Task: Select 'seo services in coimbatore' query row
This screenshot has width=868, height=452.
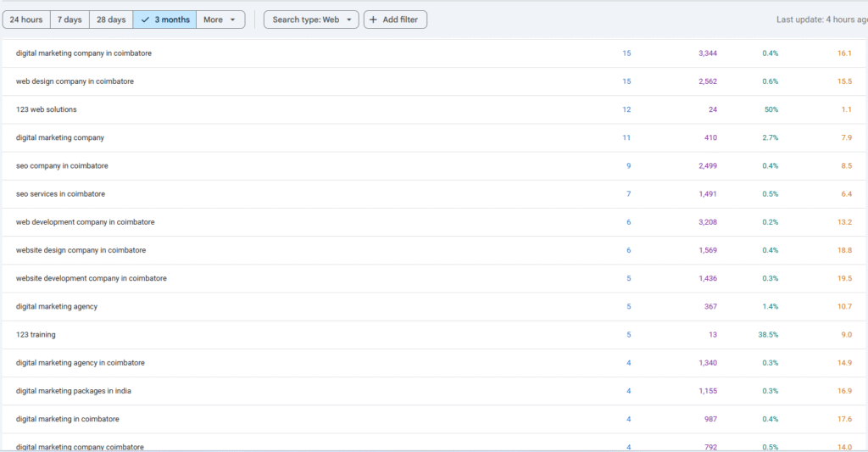Action: [x=60, y=194]
